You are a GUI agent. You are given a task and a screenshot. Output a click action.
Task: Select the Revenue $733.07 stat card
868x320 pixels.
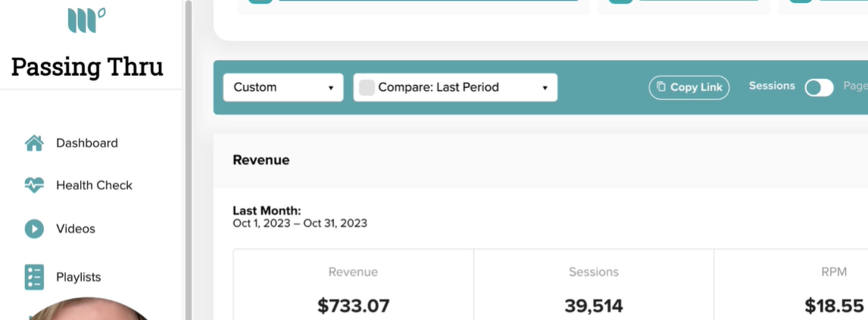click(x=353, y=284)
